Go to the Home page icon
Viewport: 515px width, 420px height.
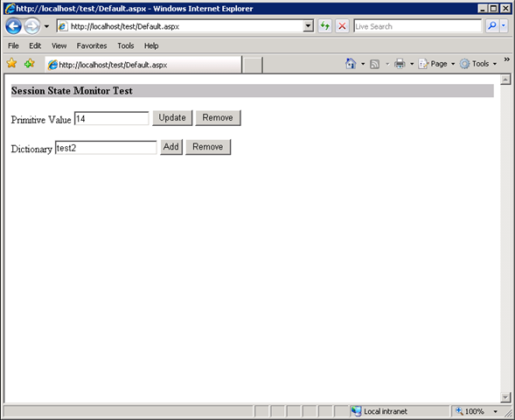(x=351, y=63)
